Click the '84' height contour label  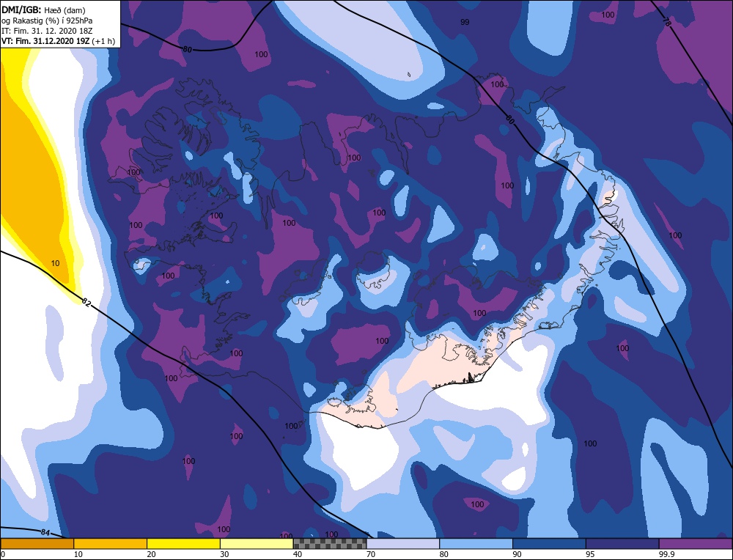coord(45,532)
